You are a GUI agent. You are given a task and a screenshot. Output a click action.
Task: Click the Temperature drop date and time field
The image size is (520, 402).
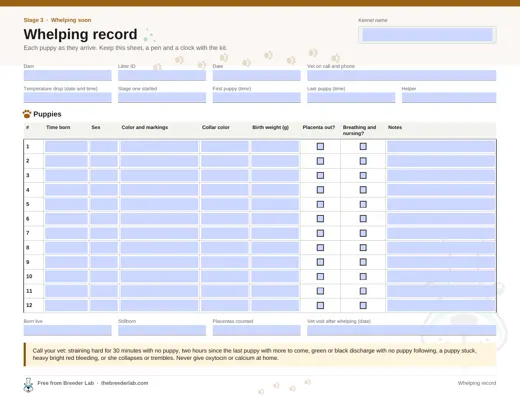tap(68, 98)
